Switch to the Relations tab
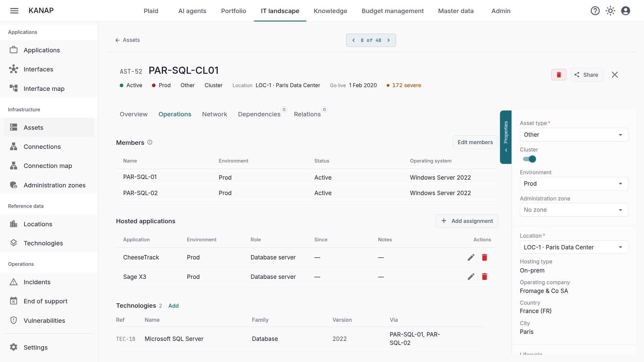Viewport: 644px width, 362px height. tap(307, 114)
